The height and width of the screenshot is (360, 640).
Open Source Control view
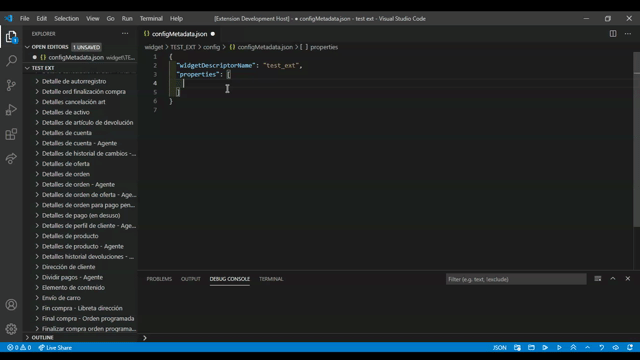click(11, 85)
